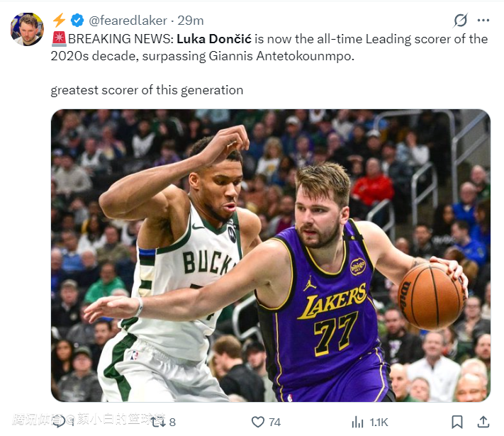This screenshot has width=504, height=436.
Task: Share the tweet via share icon
Action: click(484, 422)
